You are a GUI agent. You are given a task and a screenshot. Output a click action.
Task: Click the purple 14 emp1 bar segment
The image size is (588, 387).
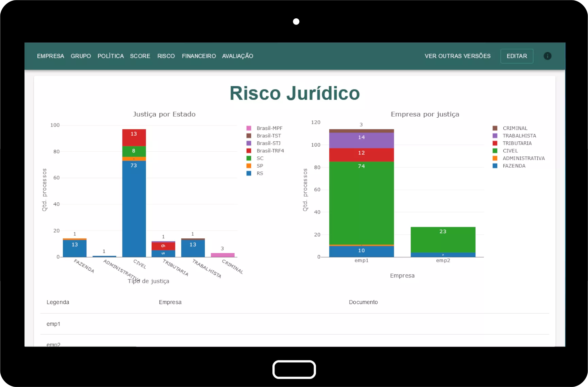(362, 140)
